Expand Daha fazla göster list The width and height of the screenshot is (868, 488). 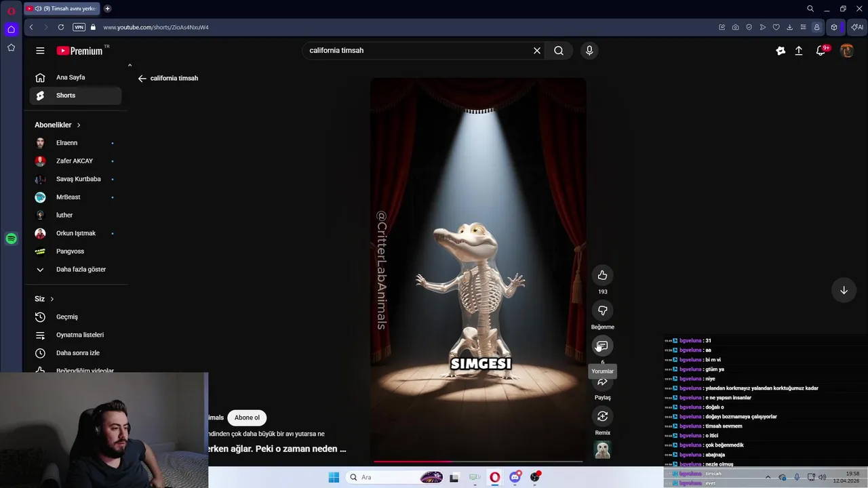75,270
